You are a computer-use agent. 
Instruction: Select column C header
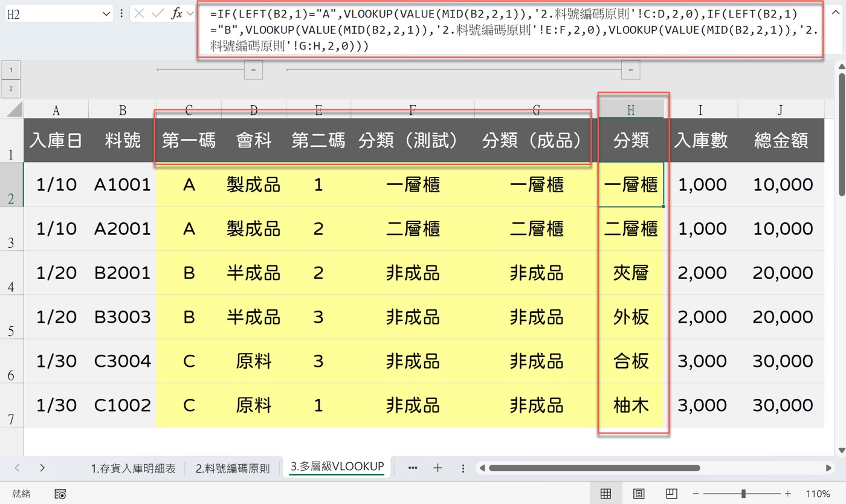pos(189,109)
